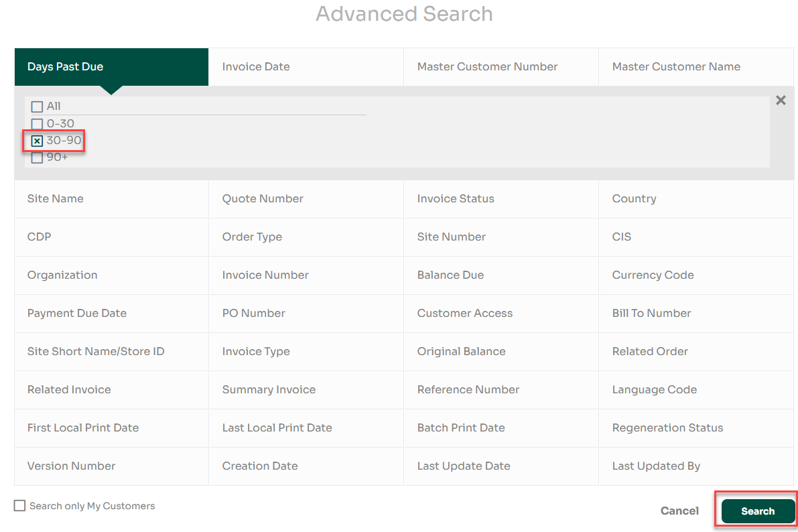
Task: Check the All checkbox
Action: tap(37, 106)
